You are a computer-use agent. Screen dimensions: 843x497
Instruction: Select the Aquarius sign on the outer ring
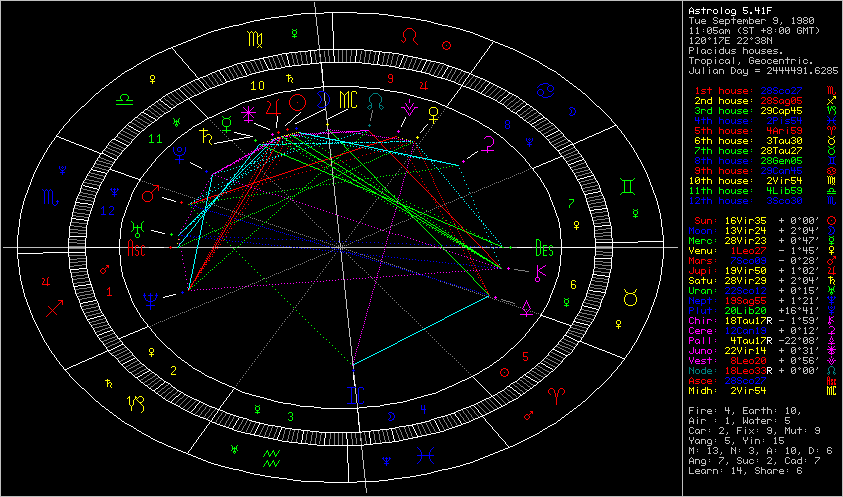(270, 459)
